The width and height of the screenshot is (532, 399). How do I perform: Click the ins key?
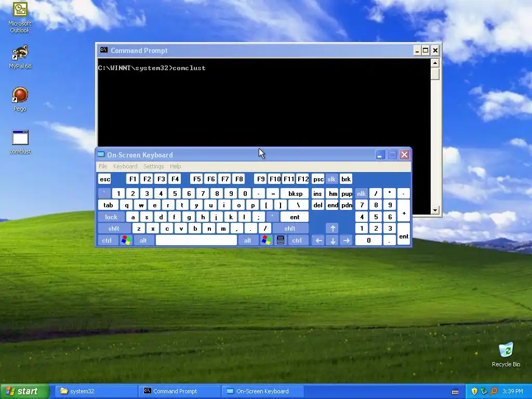tap(318, 193)
